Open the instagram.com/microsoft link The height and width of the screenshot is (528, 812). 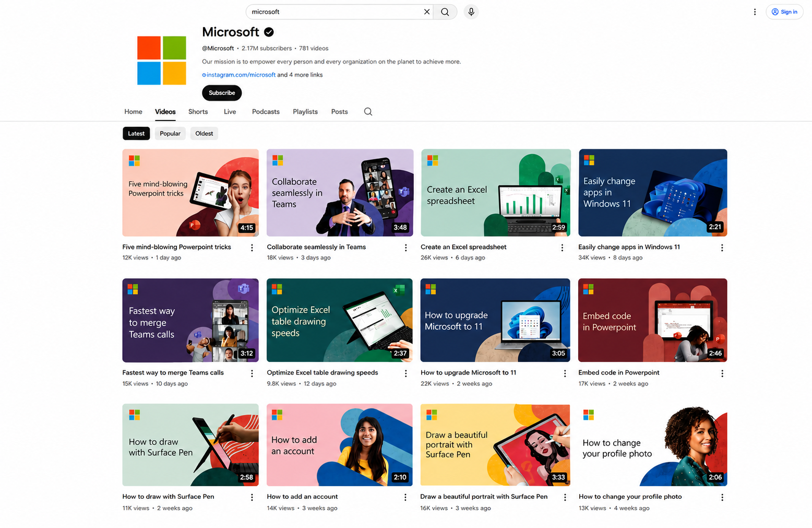[239, 75]
